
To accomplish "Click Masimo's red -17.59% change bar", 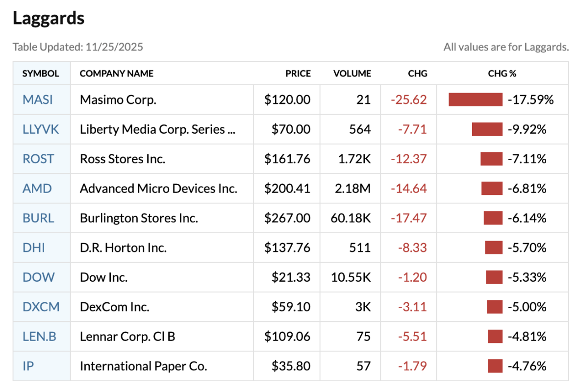I will tap(475, 100).
